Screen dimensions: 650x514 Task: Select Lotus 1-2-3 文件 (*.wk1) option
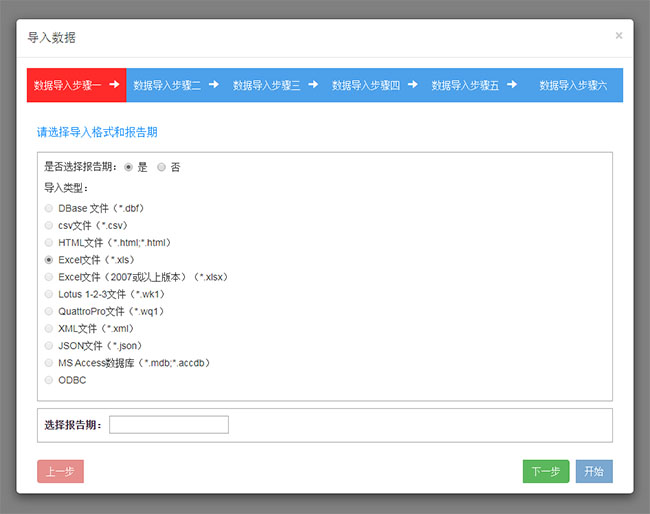49,294
